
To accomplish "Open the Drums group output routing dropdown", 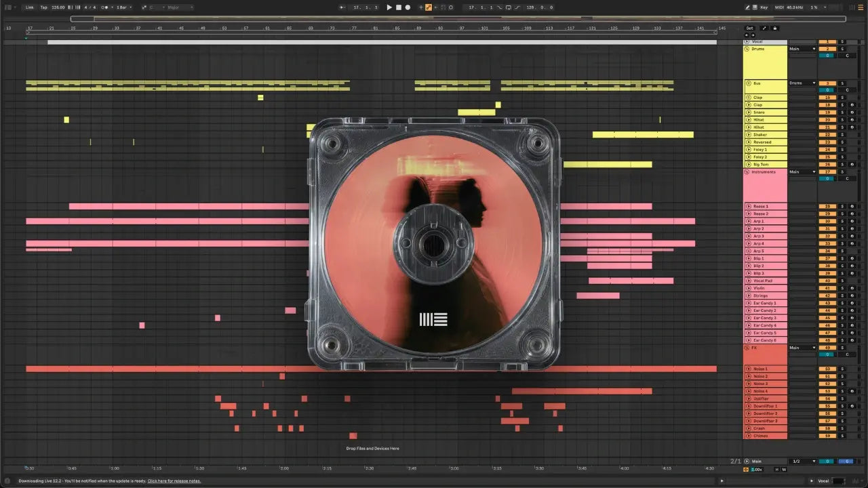I will pos(803,49).
